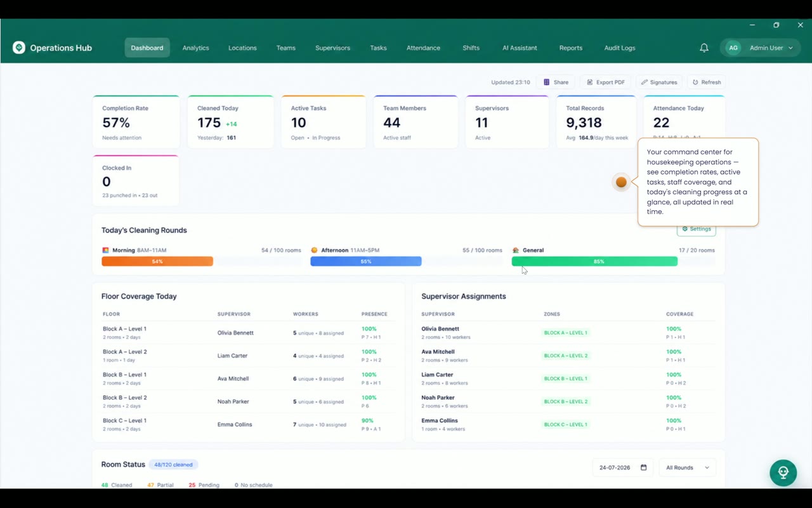Screen dimensions: 812x508
Task: Click the Share button
Action: coord(556,82)
